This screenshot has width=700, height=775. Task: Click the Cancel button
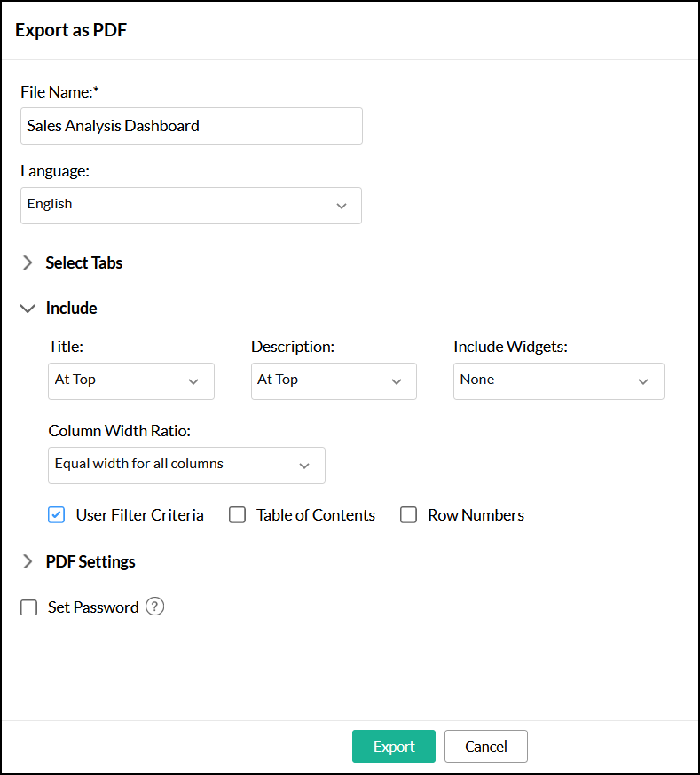485,746
